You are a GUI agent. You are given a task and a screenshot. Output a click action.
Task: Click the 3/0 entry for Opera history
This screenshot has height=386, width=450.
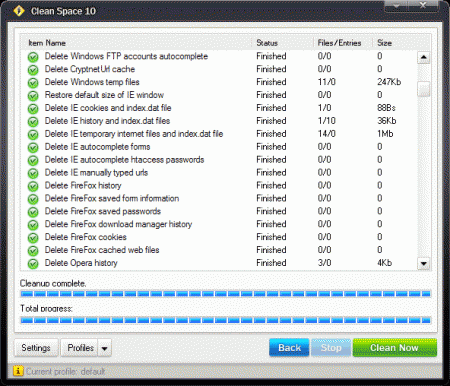pos(325,263)
